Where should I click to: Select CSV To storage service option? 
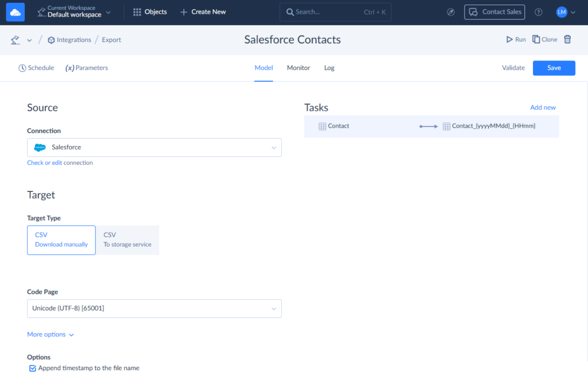pos(127,240)
